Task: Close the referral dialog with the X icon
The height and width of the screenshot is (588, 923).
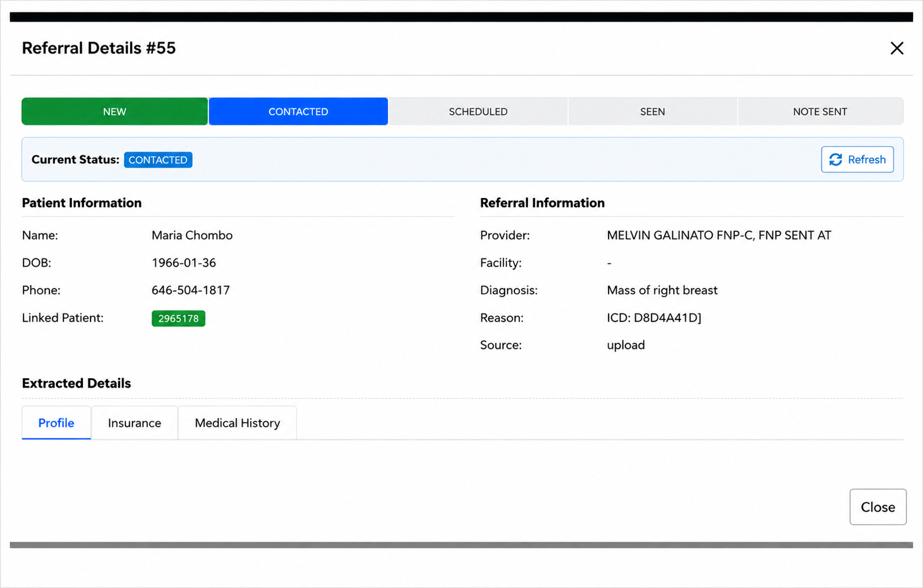Action: [x=897, y=48]
